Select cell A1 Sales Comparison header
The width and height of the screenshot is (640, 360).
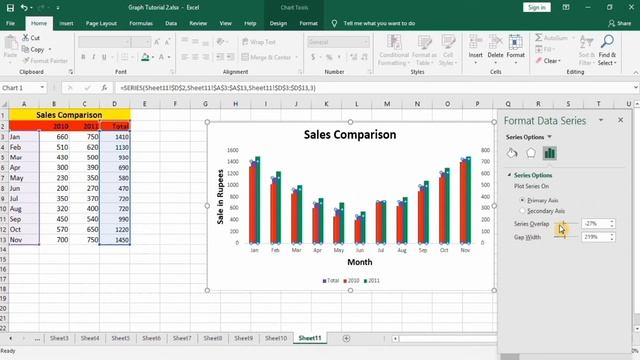[x=69, y=115]
